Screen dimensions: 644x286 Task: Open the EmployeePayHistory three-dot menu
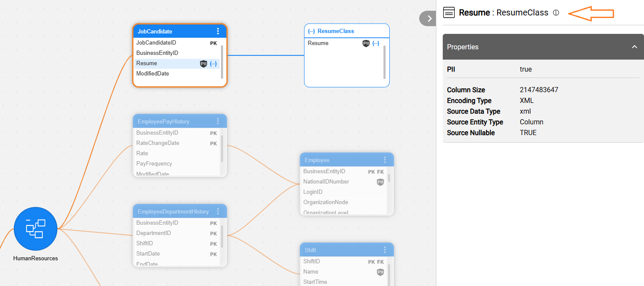coord(218,121)
